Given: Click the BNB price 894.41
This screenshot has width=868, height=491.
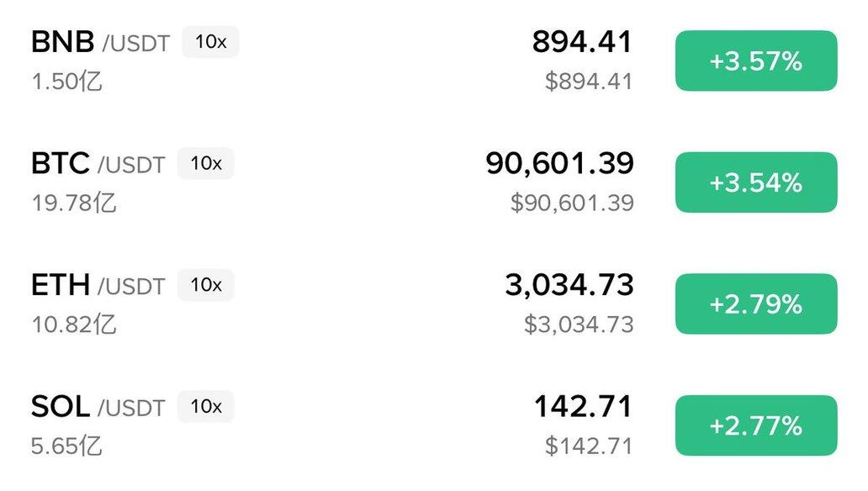Looking at the screenshot, I should click(582, 41).
